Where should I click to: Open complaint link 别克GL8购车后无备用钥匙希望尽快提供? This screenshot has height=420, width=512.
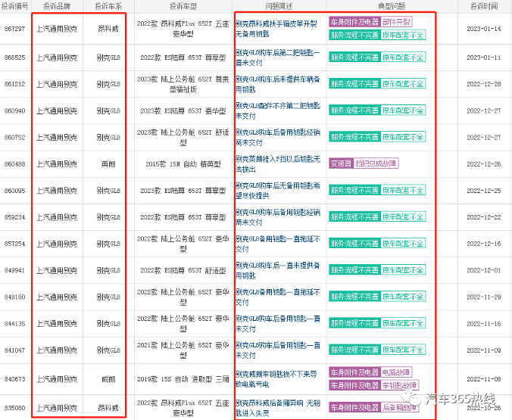click(x=278, y=191)
